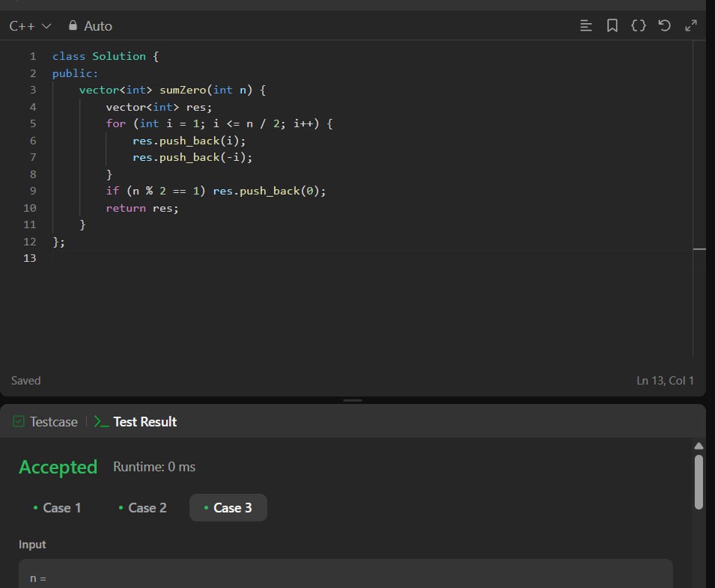Click the 'Saved' status text
715x588 pixels.
click(x=26, y=381)
